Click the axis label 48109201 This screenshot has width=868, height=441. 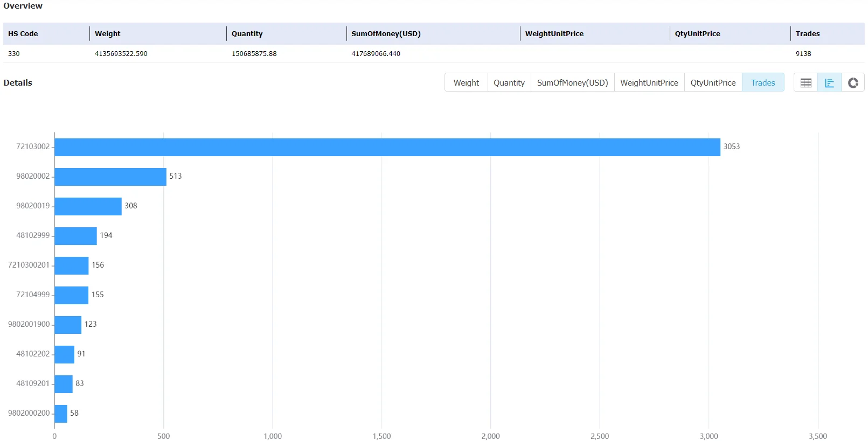pyautogui.click(x=33, y=383)
